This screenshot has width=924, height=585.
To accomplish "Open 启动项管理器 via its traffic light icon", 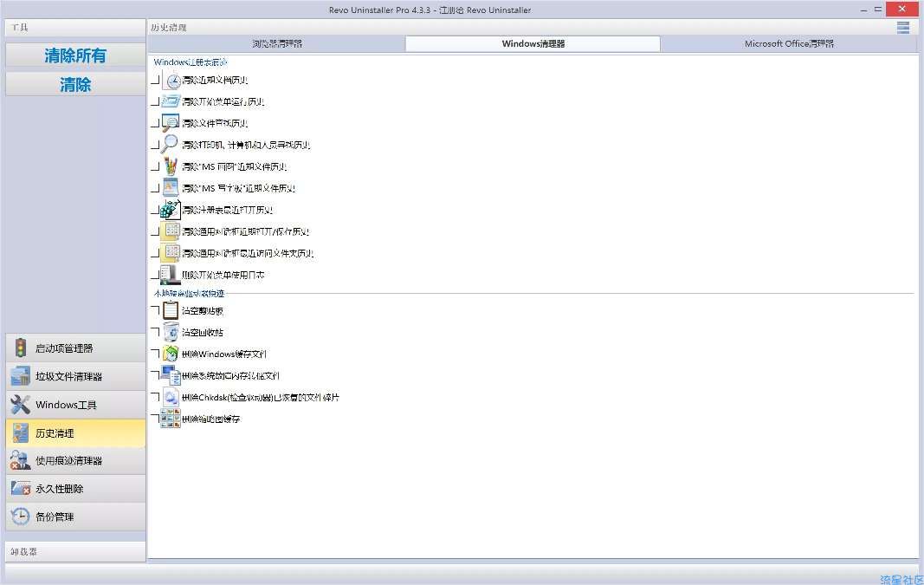I will click(21, 348).
